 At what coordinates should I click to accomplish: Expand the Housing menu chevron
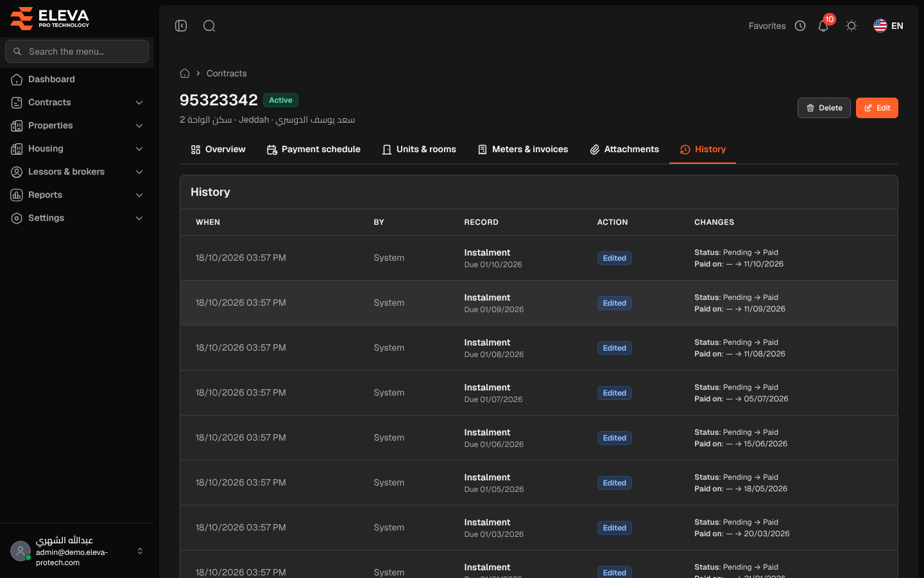pos(139,149)
